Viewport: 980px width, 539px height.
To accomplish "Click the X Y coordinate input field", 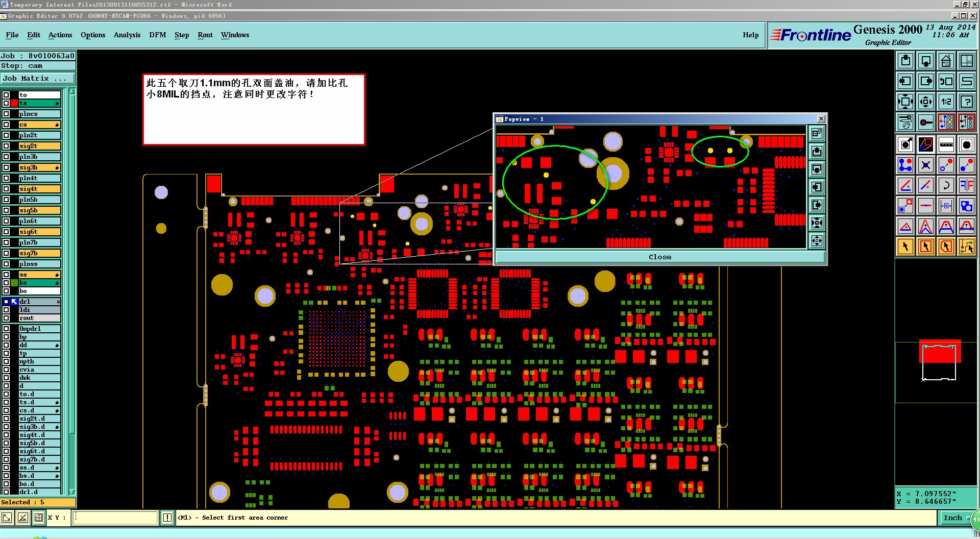I will tap(116, 518).
